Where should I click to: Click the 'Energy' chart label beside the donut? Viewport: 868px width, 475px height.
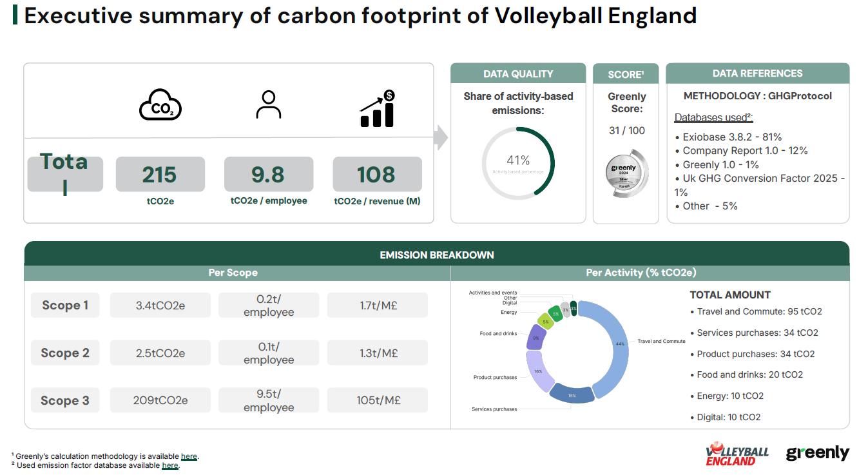(x=509, y=312)
